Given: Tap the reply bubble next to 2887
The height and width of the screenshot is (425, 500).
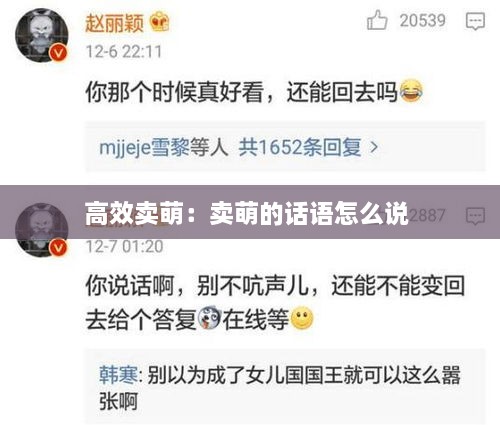Looking at the screenshot, I should click(475, 216).
